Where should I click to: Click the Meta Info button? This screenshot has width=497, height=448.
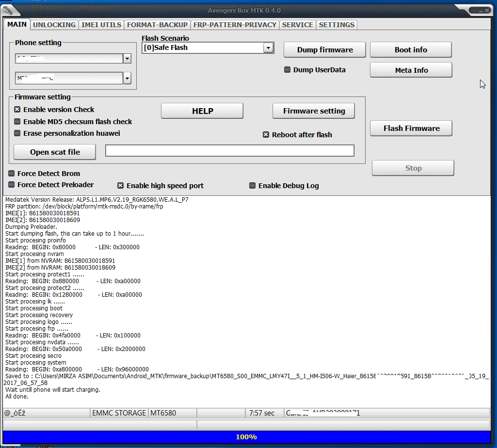pyautogui.click(x=411, y=70)
